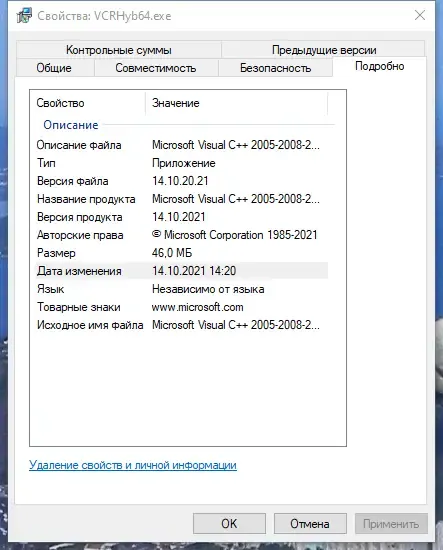Viewport: 443px width, 550px height.
Task: Select the Размер property row
Action: point(182,253)
